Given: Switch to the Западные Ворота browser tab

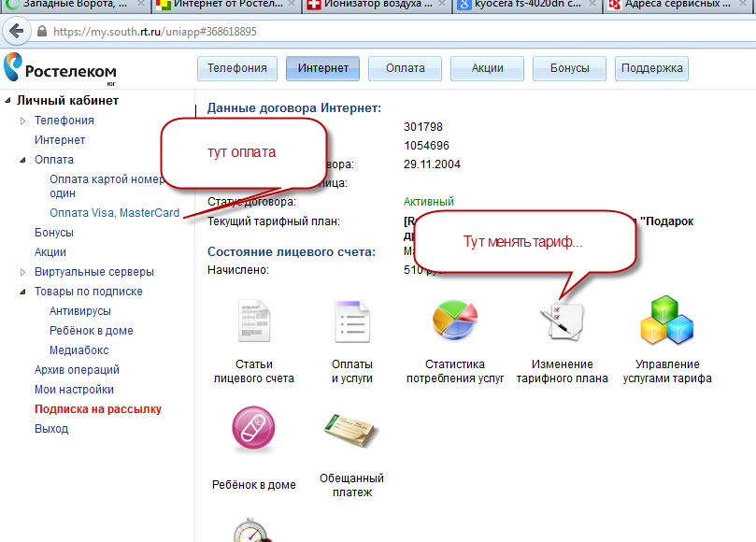Looking at the screenshot, I should pos(75,5).
